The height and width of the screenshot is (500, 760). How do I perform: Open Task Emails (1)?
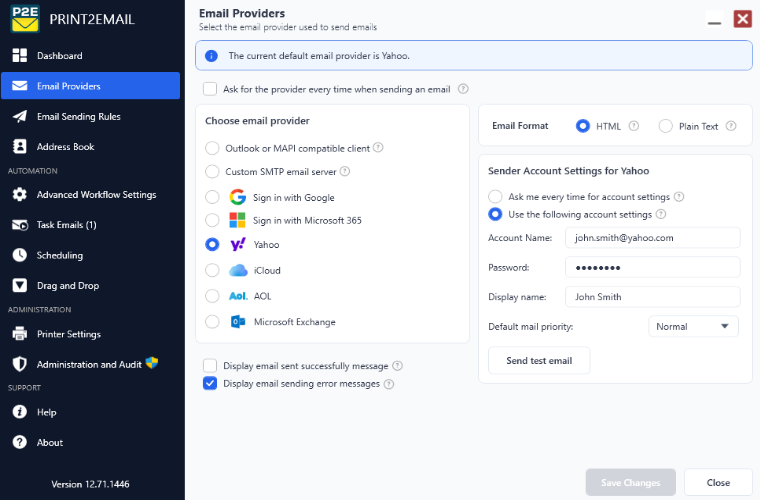click(91, 225)
